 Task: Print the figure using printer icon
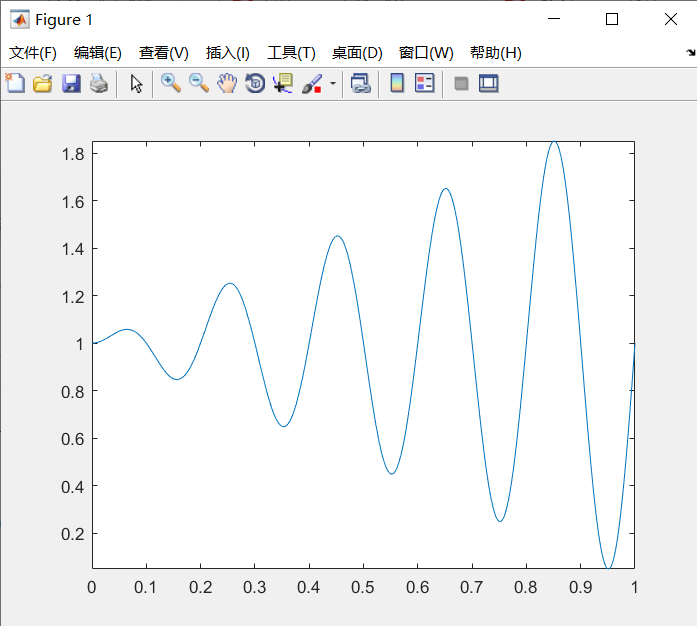tap(99, 83)
